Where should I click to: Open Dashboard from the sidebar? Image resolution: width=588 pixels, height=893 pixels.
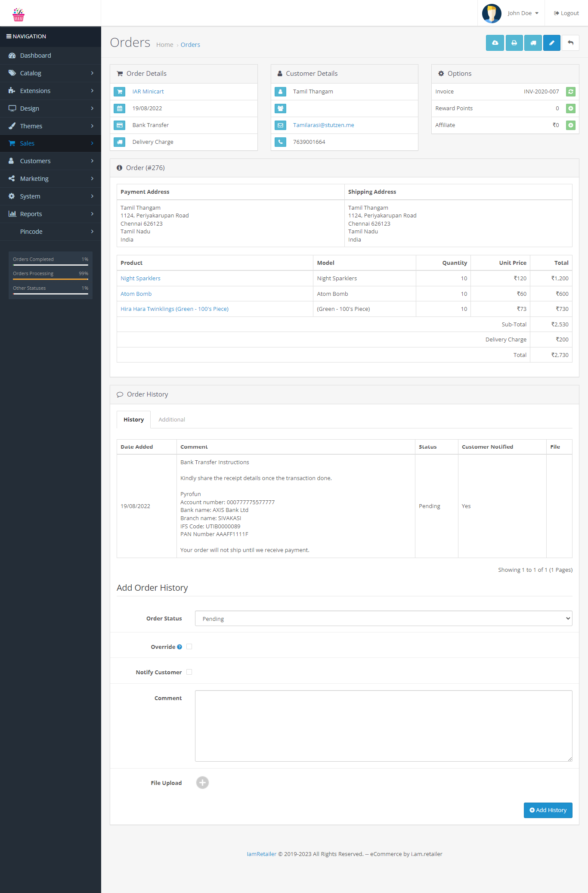click(x=50, y=56)
